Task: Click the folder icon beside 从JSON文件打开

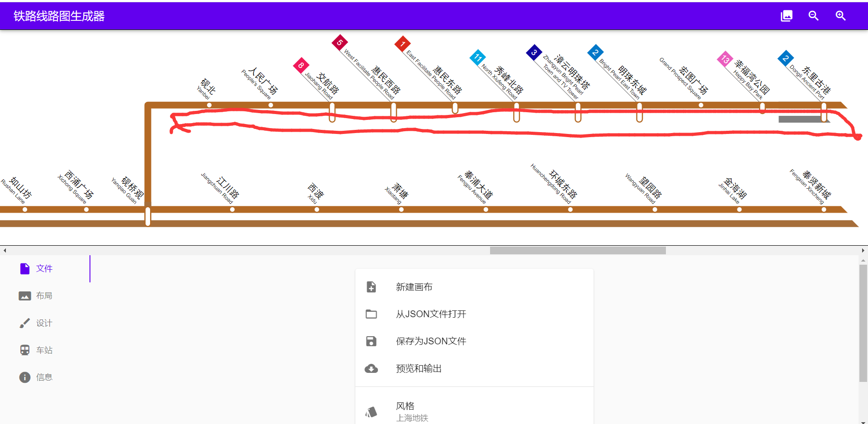Action: pos(371,314)
